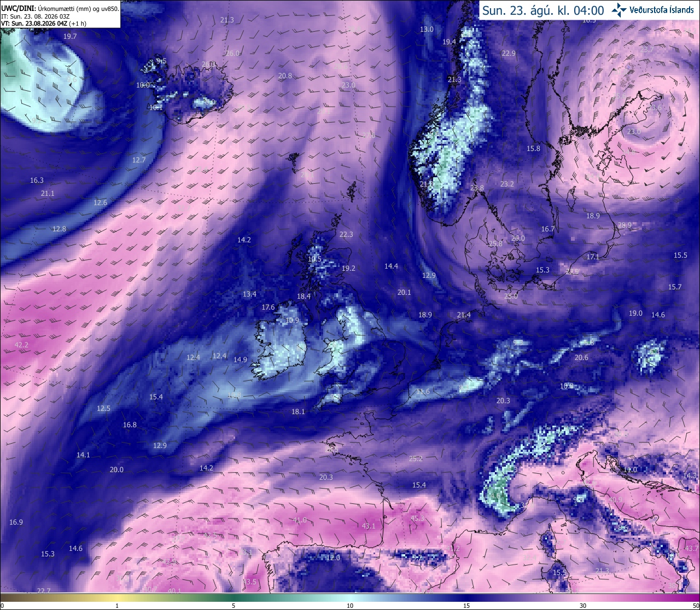Select the 43.7 value at right edge
700x610 pixels.
pyautogui.click(x=692, y=548)
